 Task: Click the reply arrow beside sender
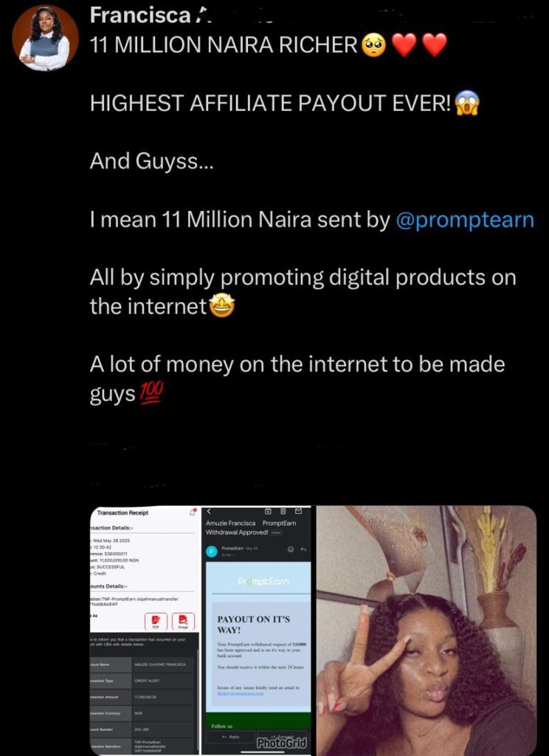tap(303, 549)
